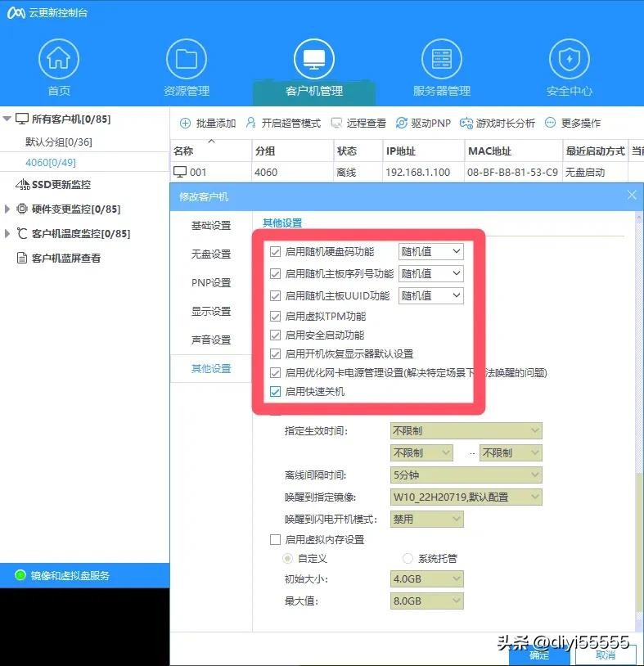Click 开启超管模式 toolbar icon
This screenshot has width=644, height=666.
click(251, 124)
